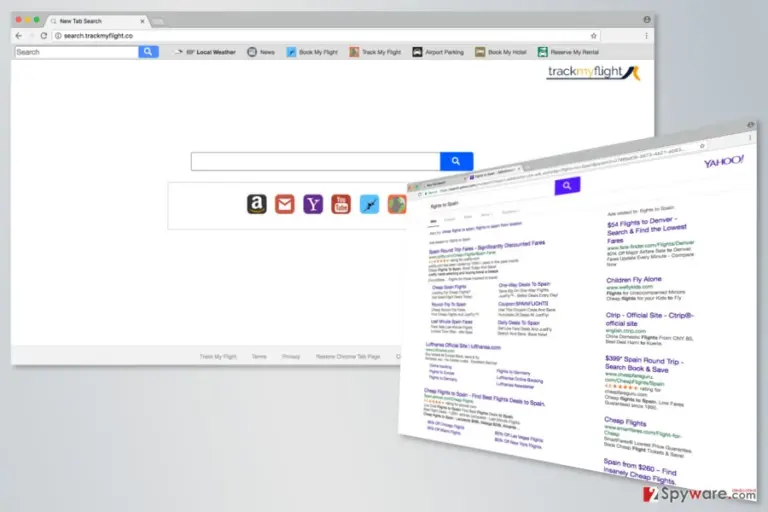Open the Amazon shortcut icon

pos(257,204)
